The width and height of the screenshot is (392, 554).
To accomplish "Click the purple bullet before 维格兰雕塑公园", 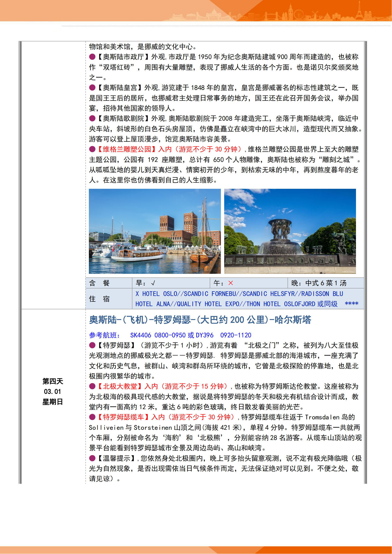I will [x=92, y=149].
